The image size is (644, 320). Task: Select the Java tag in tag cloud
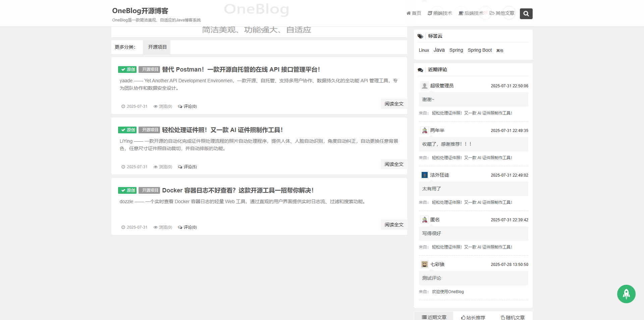click(x=439, y=50)
